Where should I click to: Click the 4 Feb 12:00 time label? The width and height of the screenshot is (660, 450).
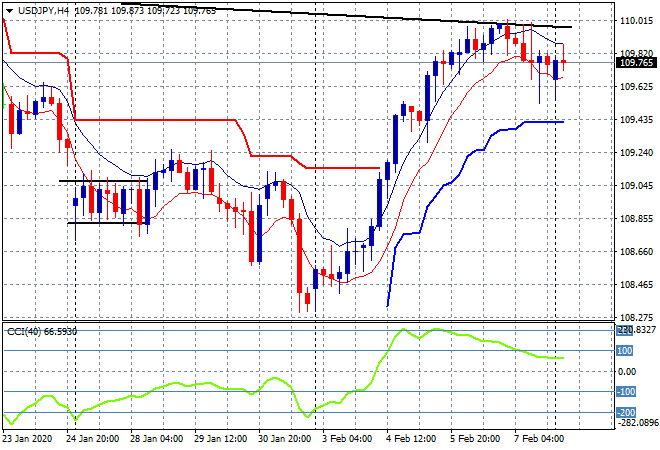click(411, 439)
